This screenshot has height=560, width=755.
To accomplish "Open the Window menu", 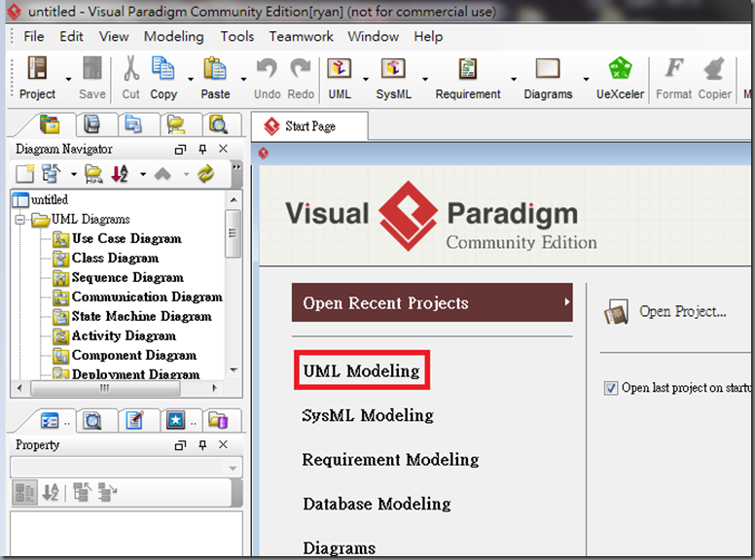I will (x=374, y=37).
